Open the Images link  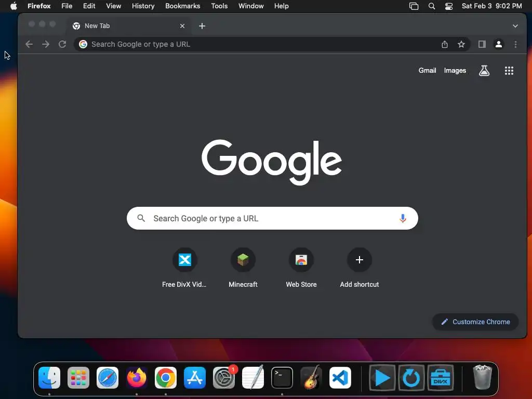[x=455, y=71]
